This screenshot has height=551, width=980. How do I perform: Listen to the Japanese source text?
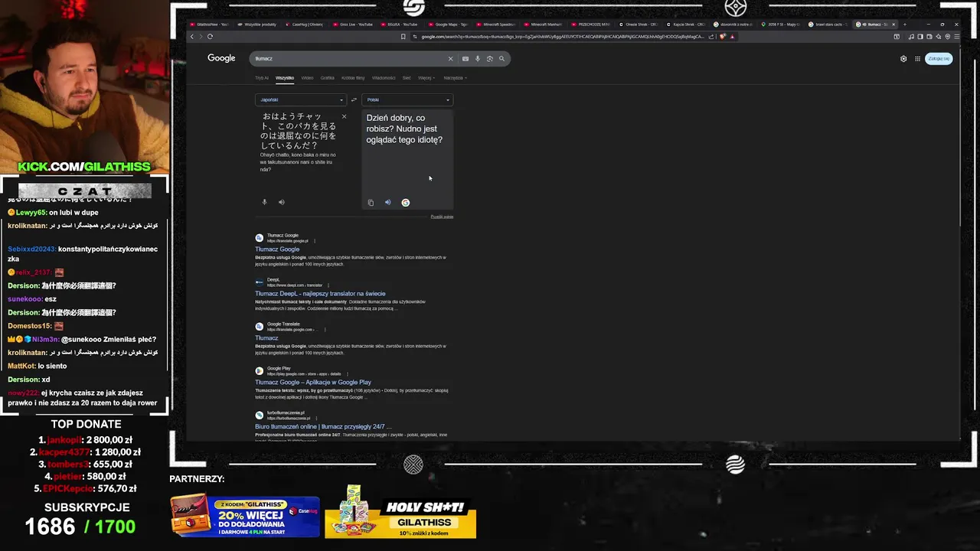click(x=281, y=202)
